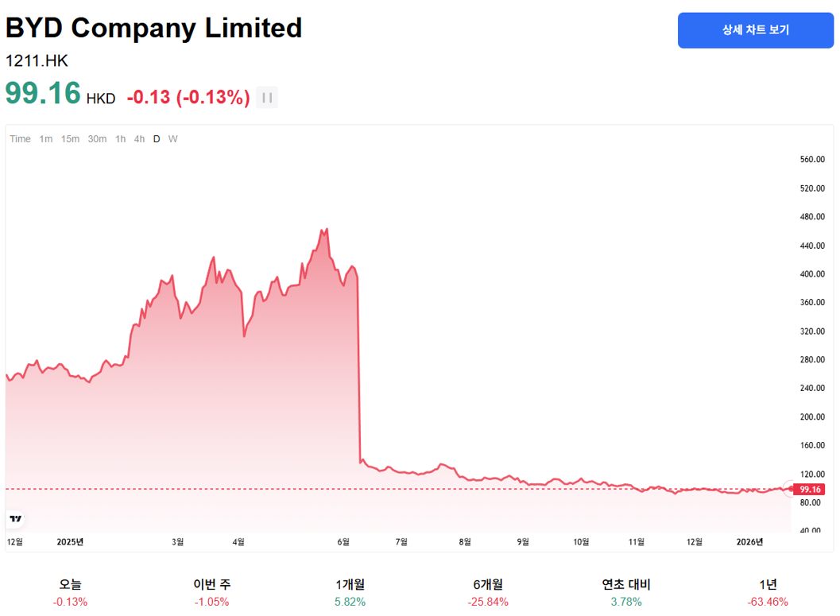Click the pause icon beside price change

click(x=267, y=98)
